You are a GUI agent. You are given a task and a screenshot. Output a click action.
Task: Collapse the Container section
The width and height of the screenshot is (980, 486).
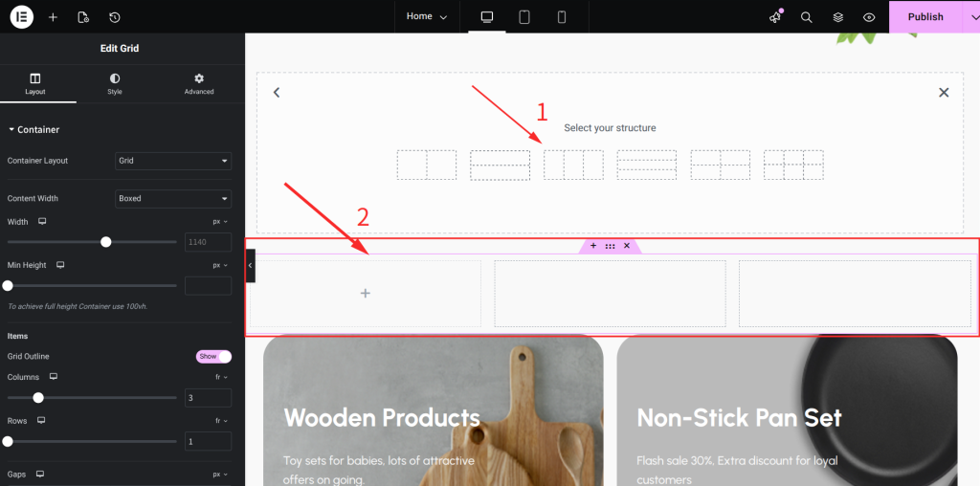(x=33, y=130)
